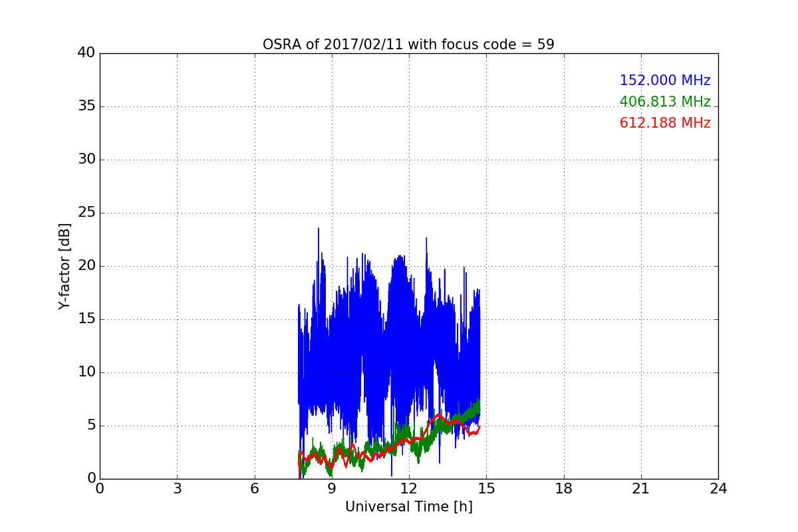Click the y-axis tick label '20'
This screenshot has width=798, height=532.
tap(86, 266)
